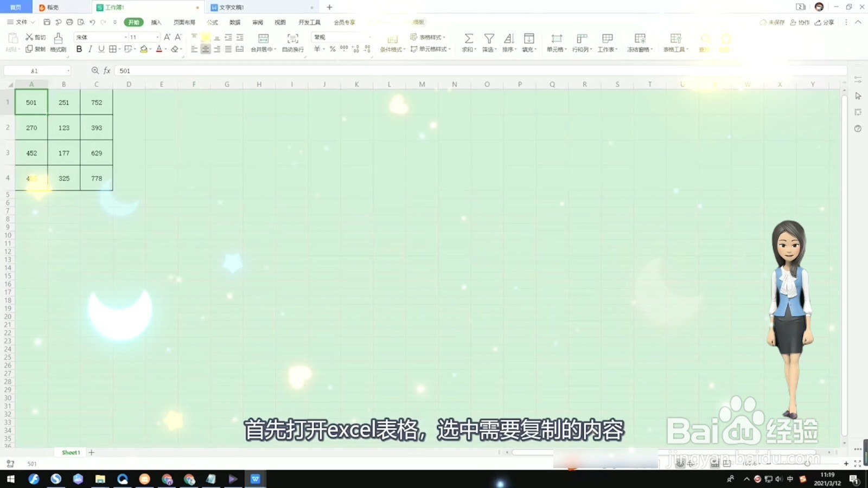Toggle underline formatting
868x488 pixels.
(x=101, y=49)
